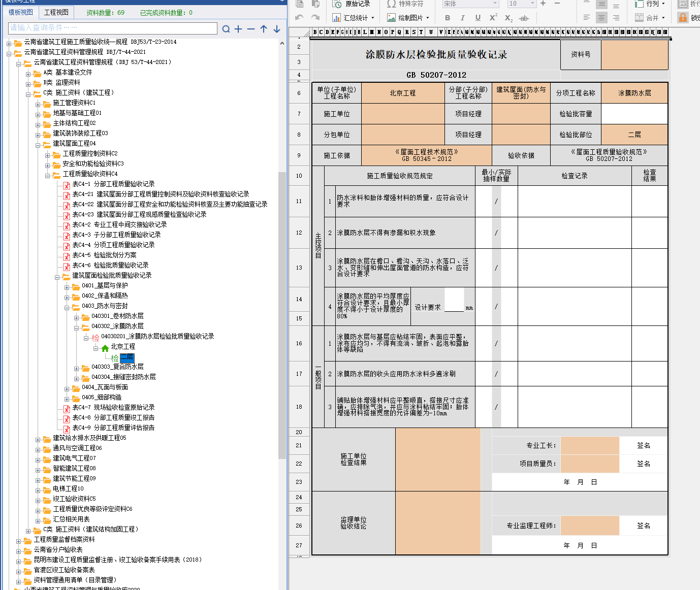Screen dimensions: 700x590
Task: Click the redo arrow icon
Action: pyautogui.click(x=315, y=18)
